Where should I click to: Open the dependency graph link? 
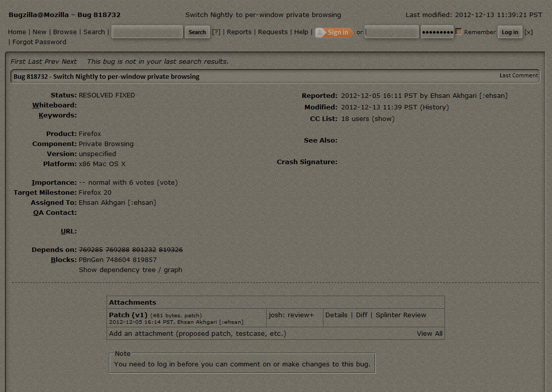(173, 270)
